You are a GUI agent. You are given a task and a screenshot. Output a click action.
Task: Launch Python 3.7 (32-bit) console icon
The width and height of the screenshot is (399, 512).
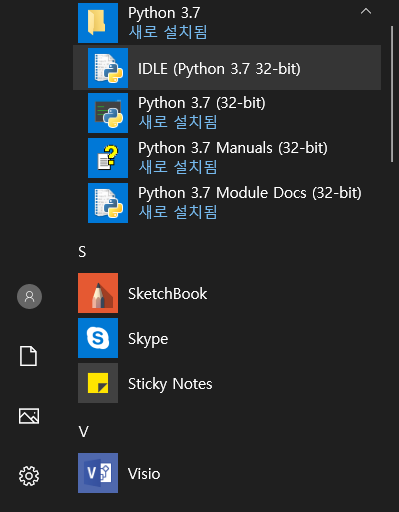coord(108,113)
